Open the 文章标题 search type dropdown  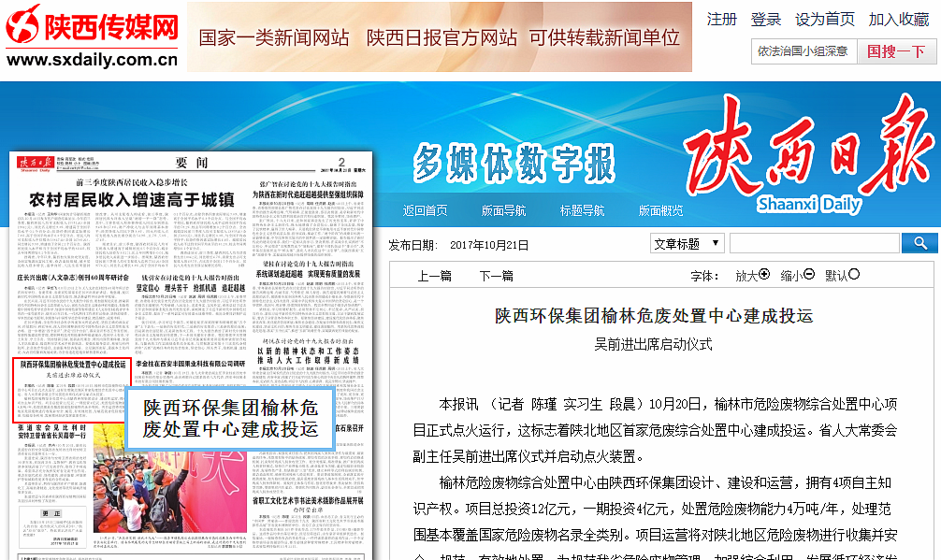click(x=688, y=243)
